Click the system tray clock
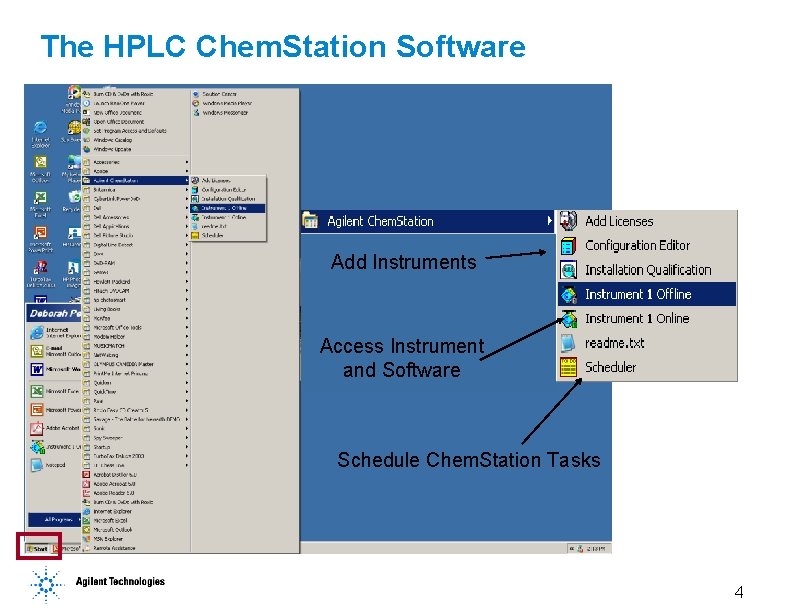 (597, 548)
